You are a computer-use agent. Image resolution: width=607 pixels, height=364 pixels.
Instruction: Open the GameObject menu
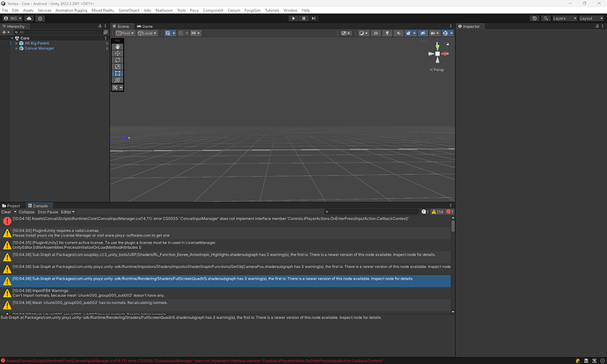pos(129,11)
